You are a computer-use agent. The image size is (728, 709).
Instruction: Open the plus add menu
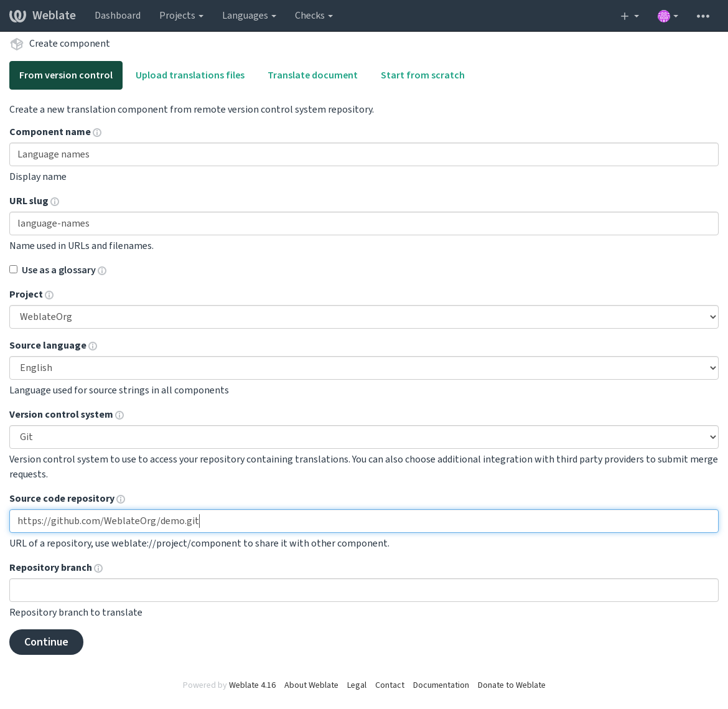630,16
